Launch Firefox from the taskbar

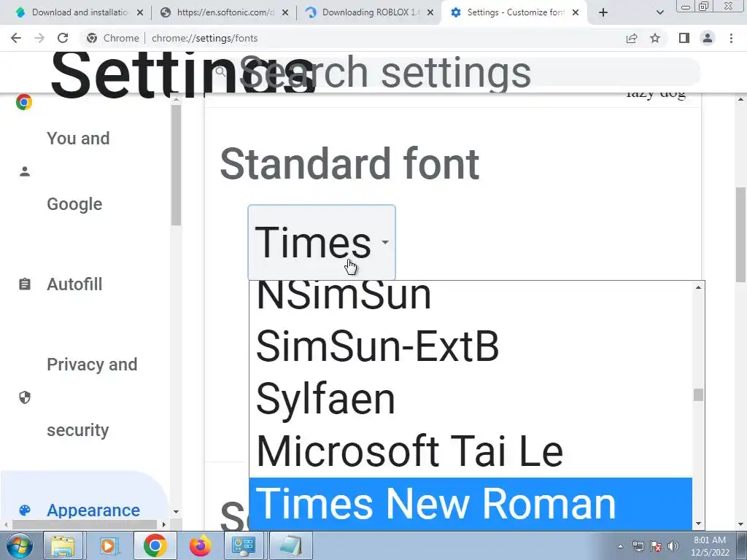pos(199,545)
